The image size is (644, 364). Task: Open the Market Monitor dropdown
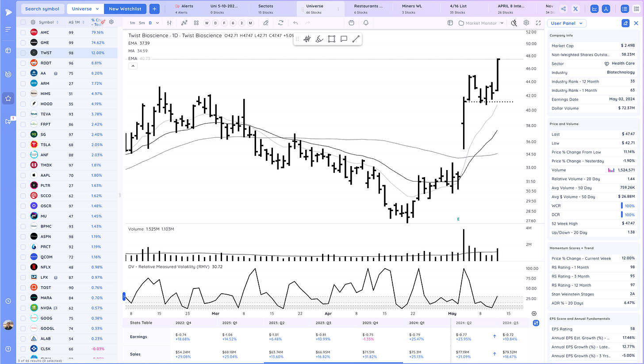481,23
